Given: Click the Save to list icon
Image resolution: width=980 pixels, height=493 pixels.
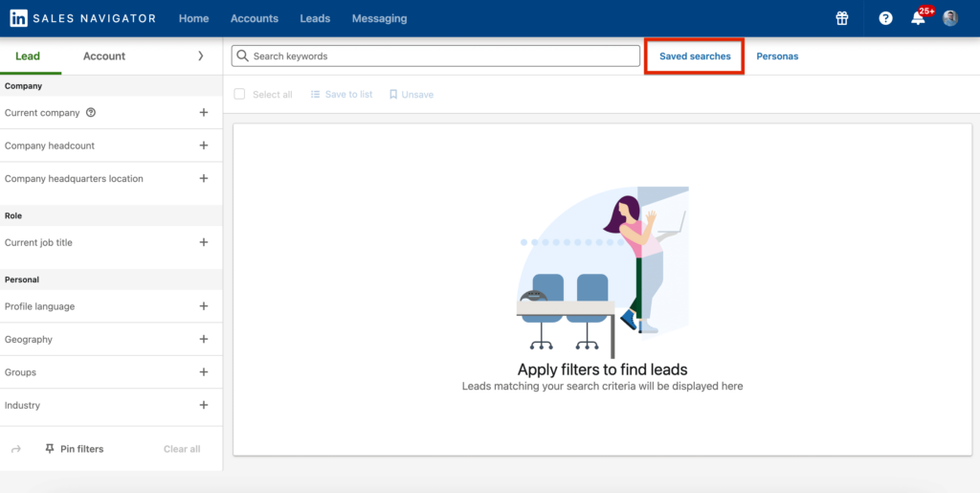Looking at the screenshot, I should (316, 95).
